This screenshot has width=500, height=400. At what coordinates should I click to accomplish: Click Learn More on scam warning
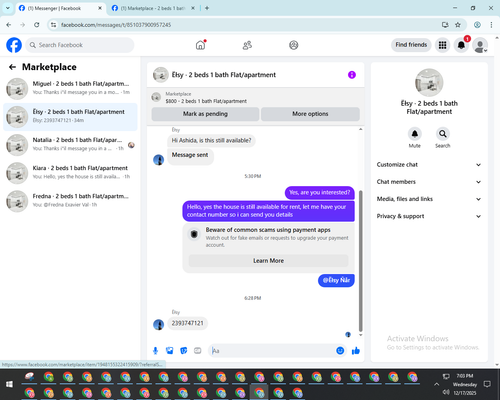pos(269,261)
